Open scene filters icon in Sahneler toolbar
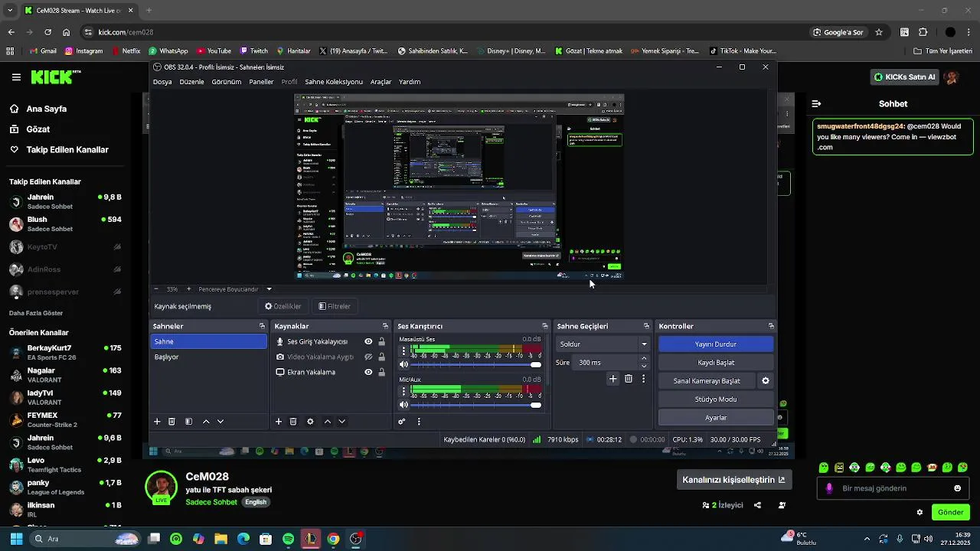980x551 pixels. pos(188,422)
